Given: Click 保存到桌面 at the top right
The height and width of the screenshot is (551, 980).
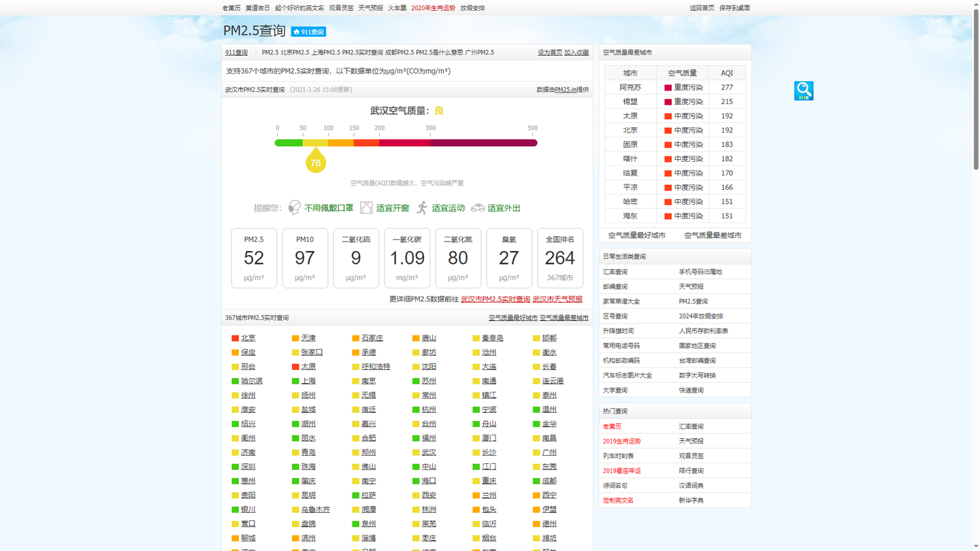Looking at the screenshot, I should tap(734, 8).
